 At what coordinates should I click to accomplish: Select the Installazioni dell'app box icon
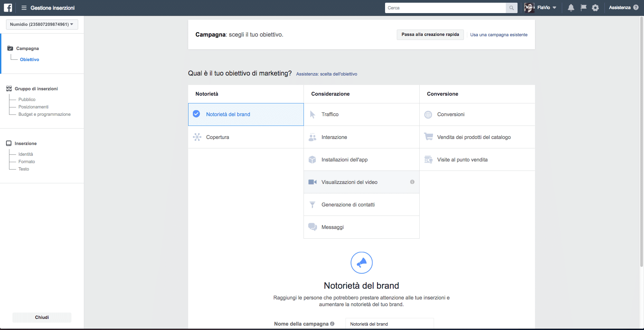[312, 160]
